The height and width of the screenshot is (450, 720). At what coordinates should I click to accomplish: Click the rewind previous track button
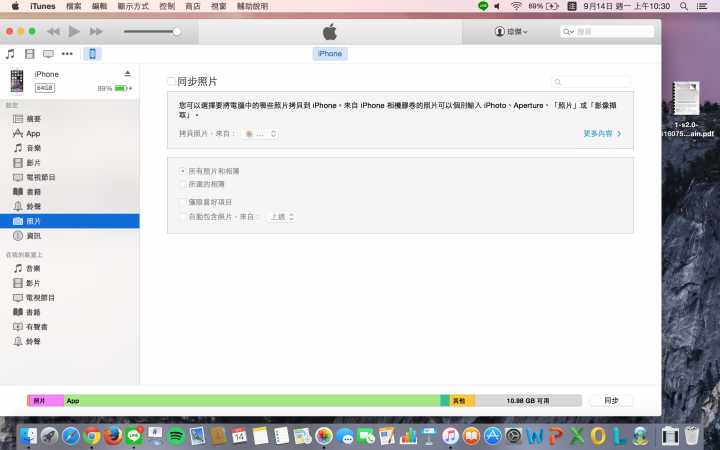[x=53, y=31]
